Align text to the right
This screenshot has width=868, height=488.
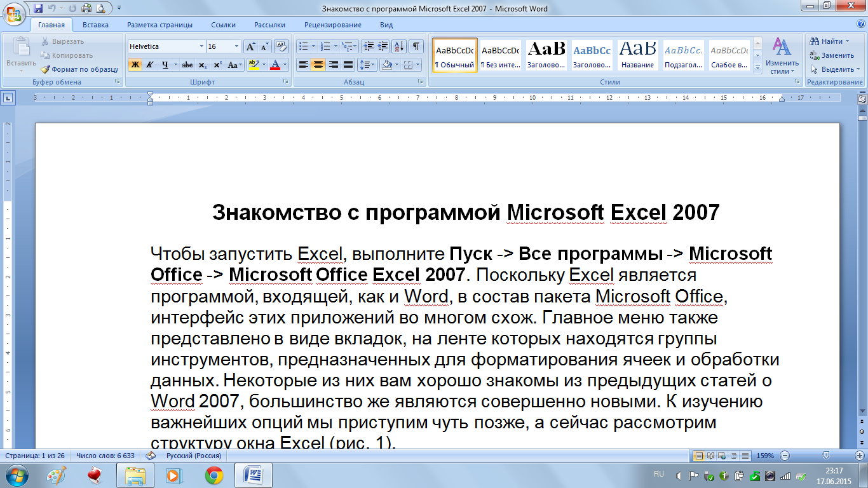coord(333,65)
